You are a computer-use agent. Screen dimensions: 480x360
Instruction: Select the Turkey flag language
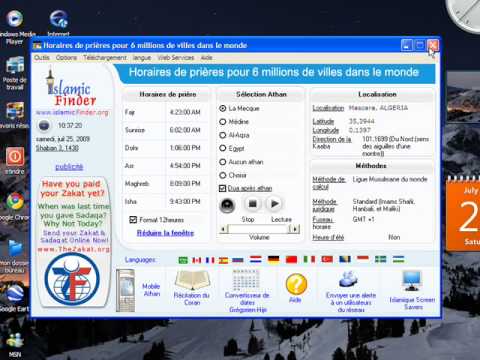327,259
